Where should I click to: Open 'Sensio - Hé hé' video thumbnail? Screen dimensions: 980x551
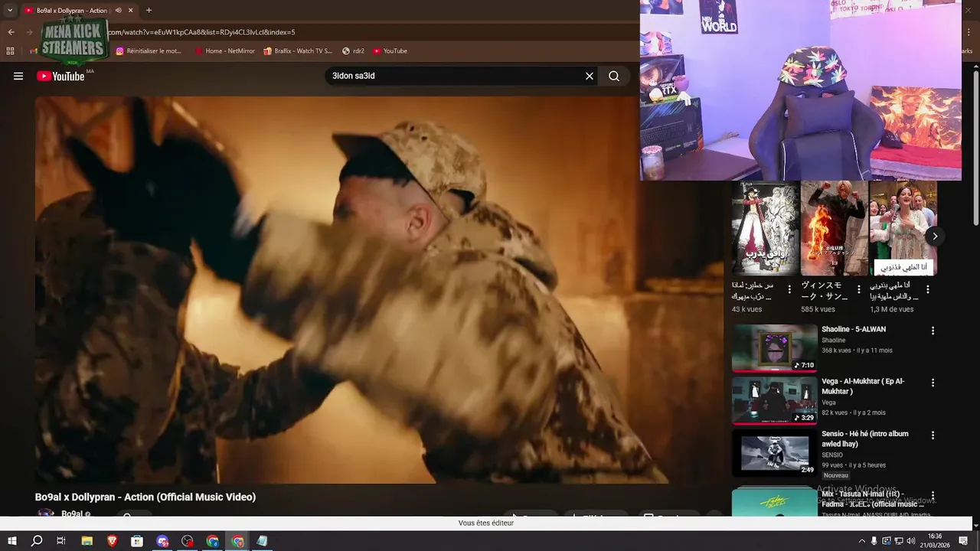(774, 452)
